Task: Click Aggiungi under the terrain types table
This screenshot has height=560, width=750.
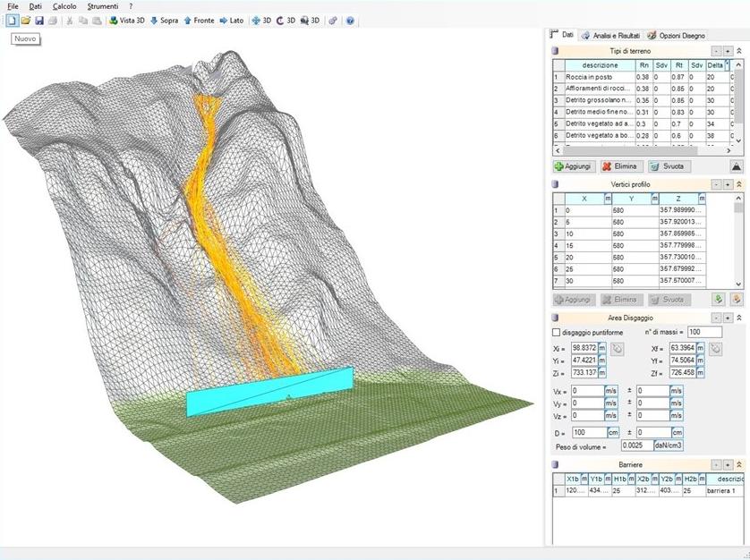Action: (575, 166)
